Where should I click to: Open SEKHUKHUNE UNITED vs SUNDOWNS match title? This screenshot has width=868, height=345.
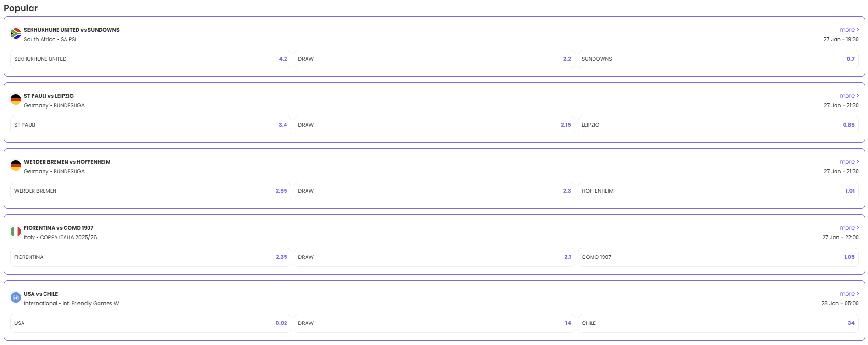[72, 30]
